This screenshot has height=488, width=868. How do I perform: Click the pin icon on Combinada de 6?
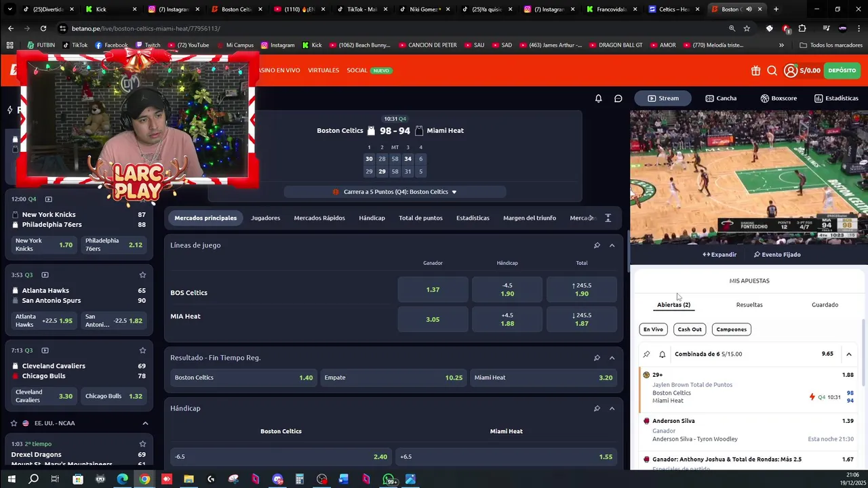click(646, 354)
